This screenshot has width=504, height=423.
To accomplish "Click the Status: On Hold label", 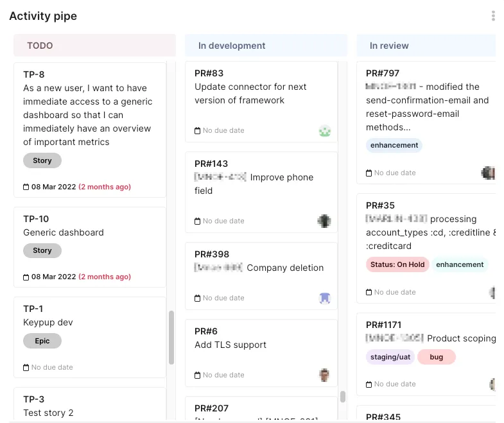I will pos(397,264).
